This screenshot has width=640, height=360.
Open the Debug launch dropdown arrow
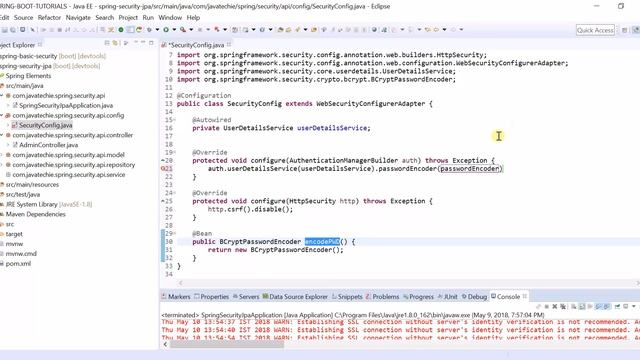click(x=157, y=30)
